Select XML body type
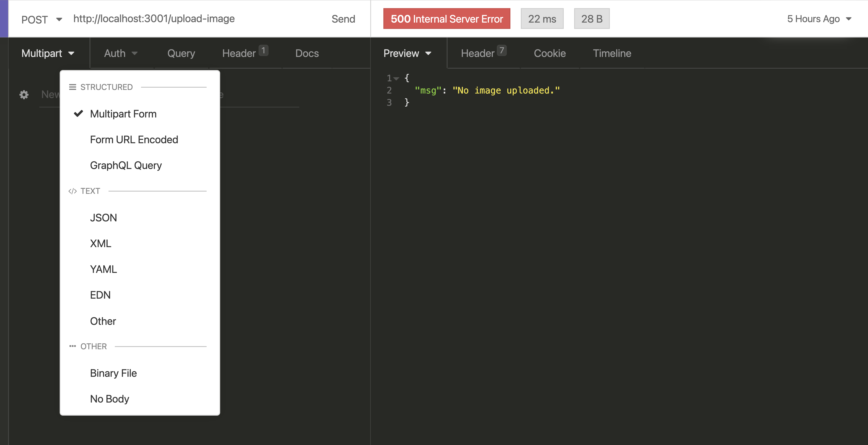Image resolution: width=868 pixels, height=445 pixels. tap(140, 243)
